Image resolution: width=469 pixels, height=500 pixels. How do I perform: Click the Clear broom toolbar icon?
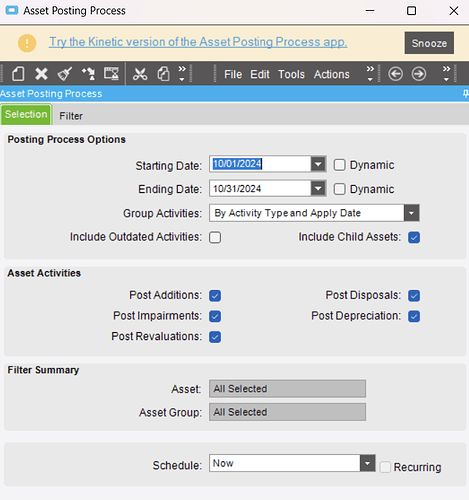tap(64, 74)
